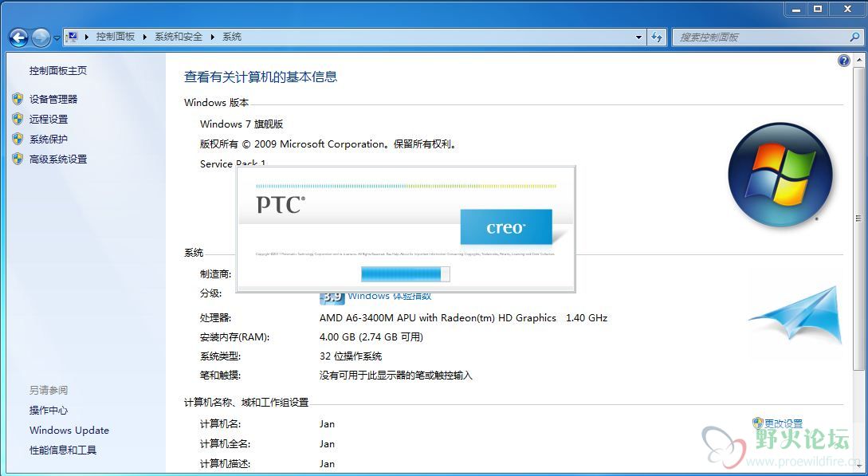The height and width of the screenshot is (476, 868).
Task: Click the Creo loading progress bar
Action: tap(405, 273)
